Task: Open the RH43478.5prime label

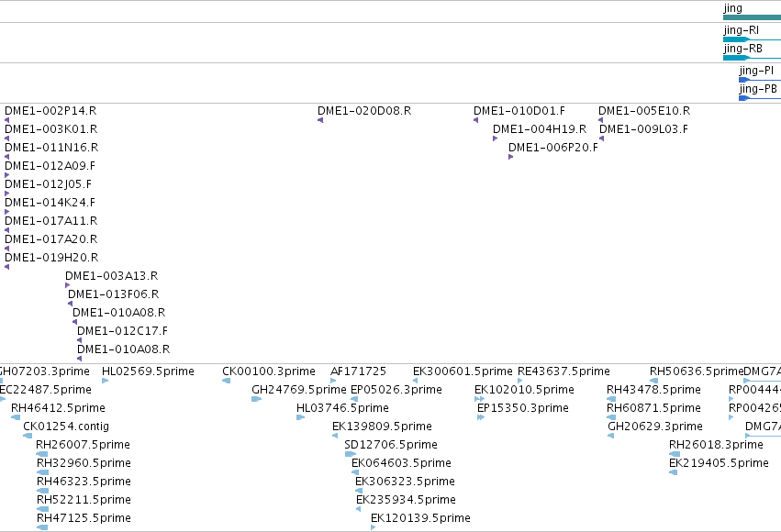Action: pos(653,390)
